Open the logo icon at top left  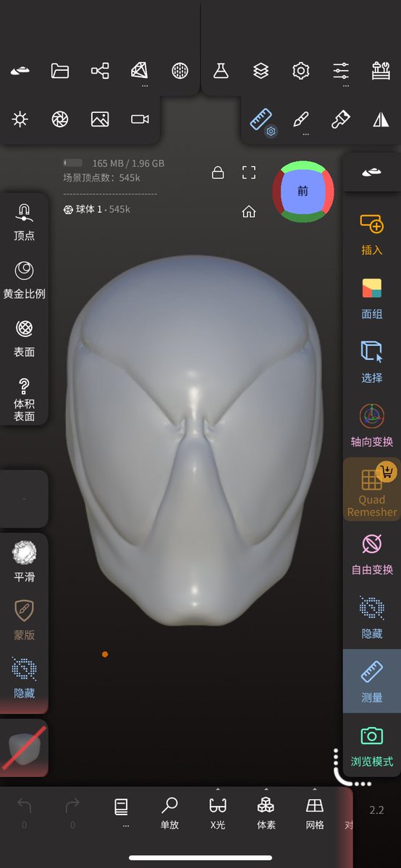point(20,71)
